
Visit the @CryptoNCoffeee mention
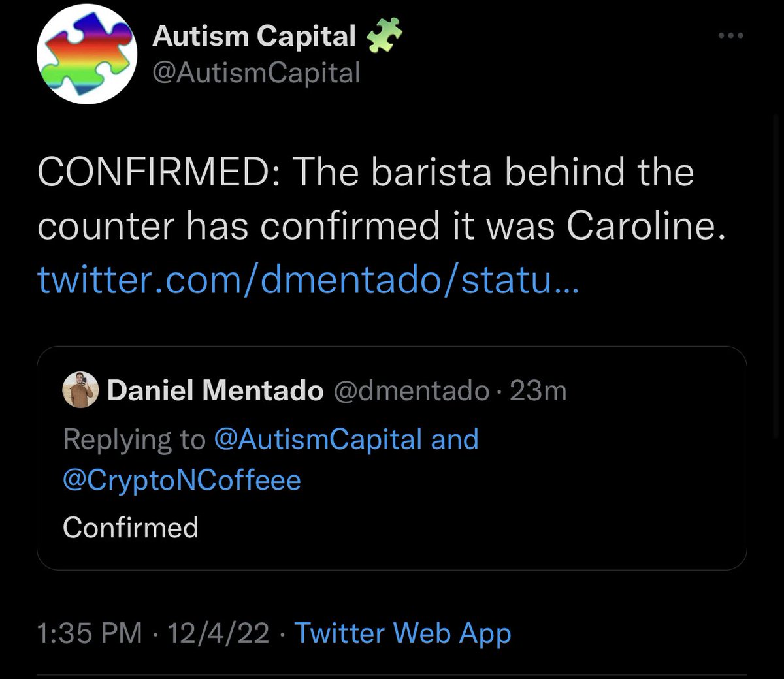point(182,481)
